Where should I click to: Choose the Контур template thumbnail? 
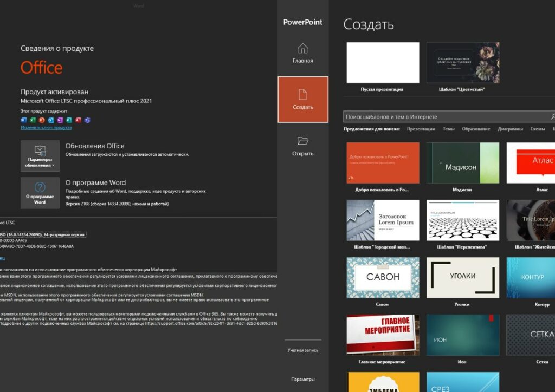click(531, 277)
